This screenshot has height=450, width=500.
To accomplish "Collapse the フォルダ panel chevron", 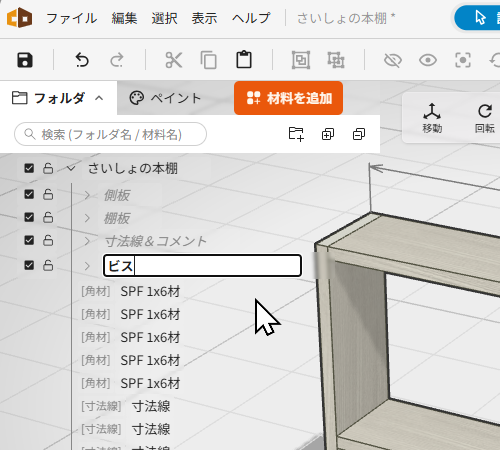I will [99, 98].
